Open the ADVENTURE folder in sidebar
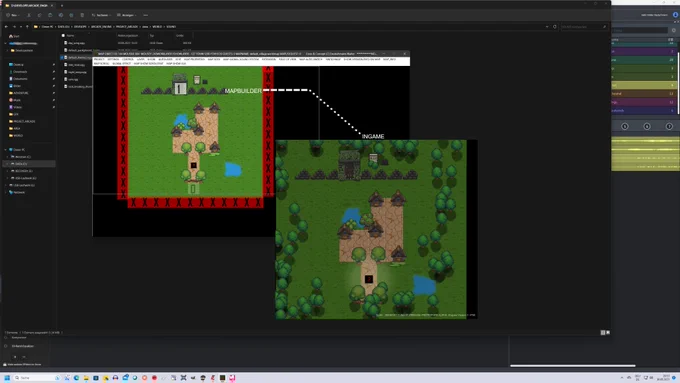Viewport: 680px width, 383px height. (21, 93)
